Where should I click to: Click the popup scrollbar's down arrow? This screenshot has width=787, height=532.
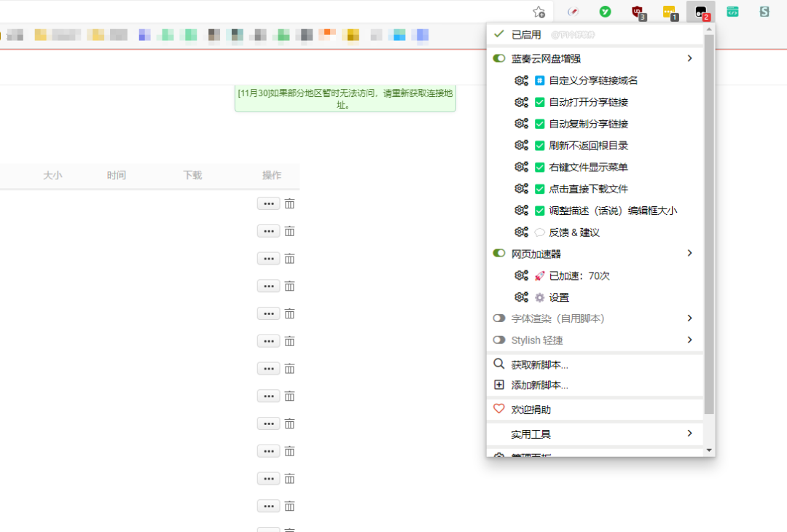(x=709, y=450)
